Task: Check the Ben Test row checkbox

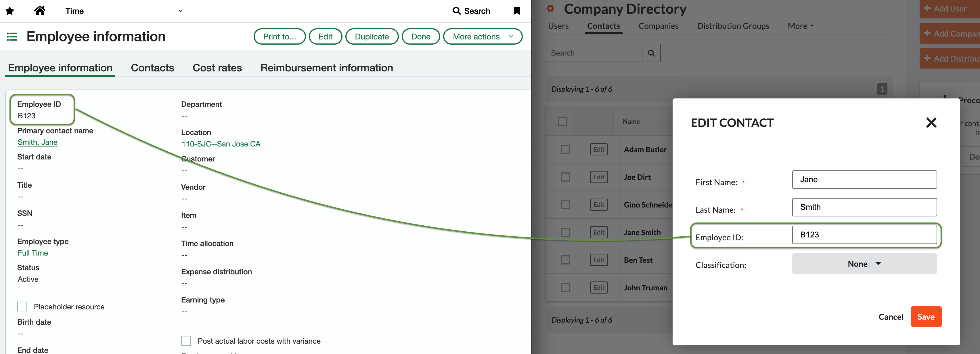Action: coord(565,260)
